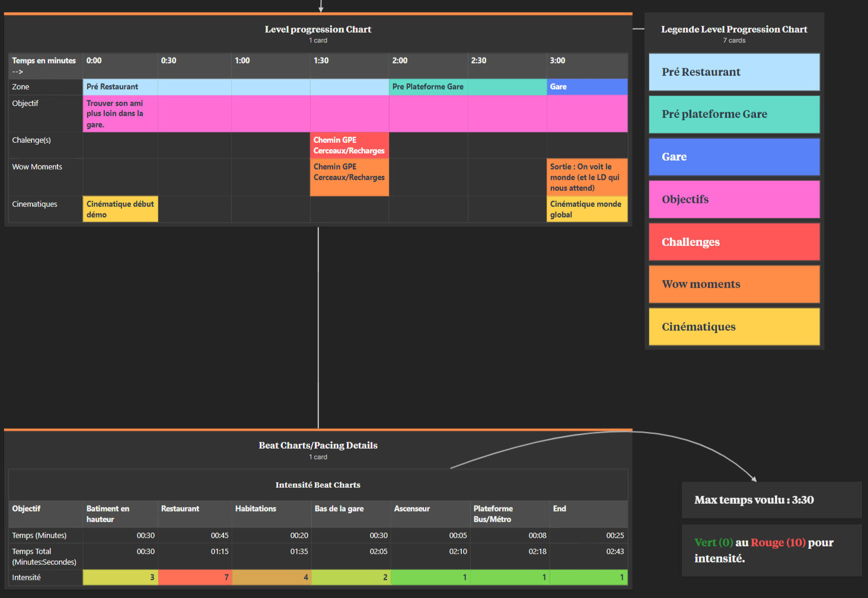This screenshot has height=598, width=868.
Task: Click the blue Gare legend card
Action: (x=734, y=157)
